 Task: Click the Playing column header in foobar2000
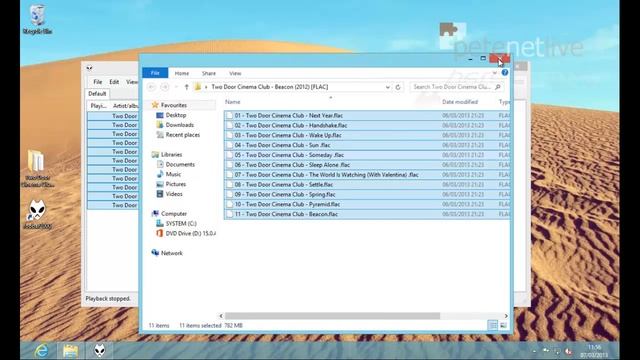pyautogui.click(x=98, y=106)
